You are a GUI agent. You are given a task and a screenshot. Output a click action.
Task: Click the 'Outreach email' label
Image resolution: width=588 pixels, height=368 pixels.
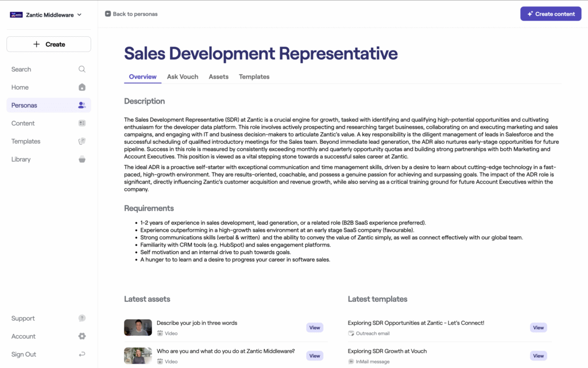pos(372,333)
